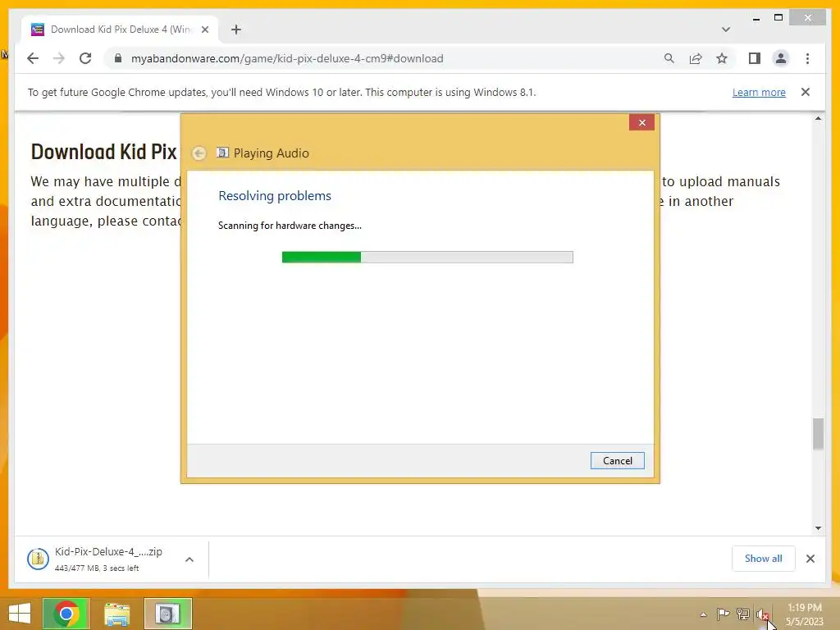Click the Playing Audio title icon
The image size is (840, 630).
tap(222, 153)
